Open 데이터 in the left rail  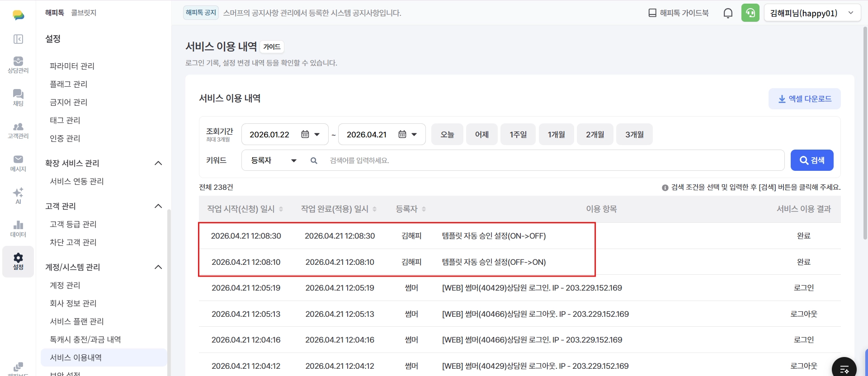18,229
